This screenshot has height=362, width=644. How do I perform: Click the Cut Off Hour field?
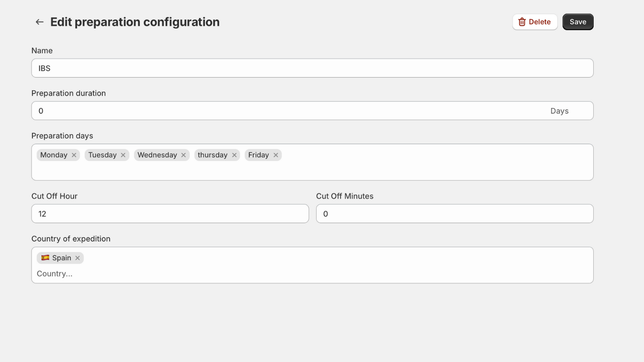[170, 214]
